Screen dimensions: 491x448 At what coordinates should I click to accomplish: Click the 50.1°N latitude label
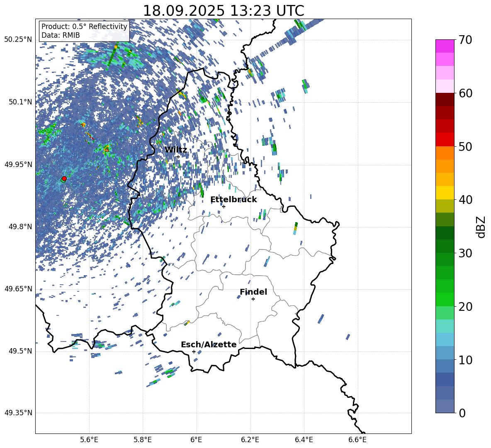pyautogui.click(x=20, y=102)
